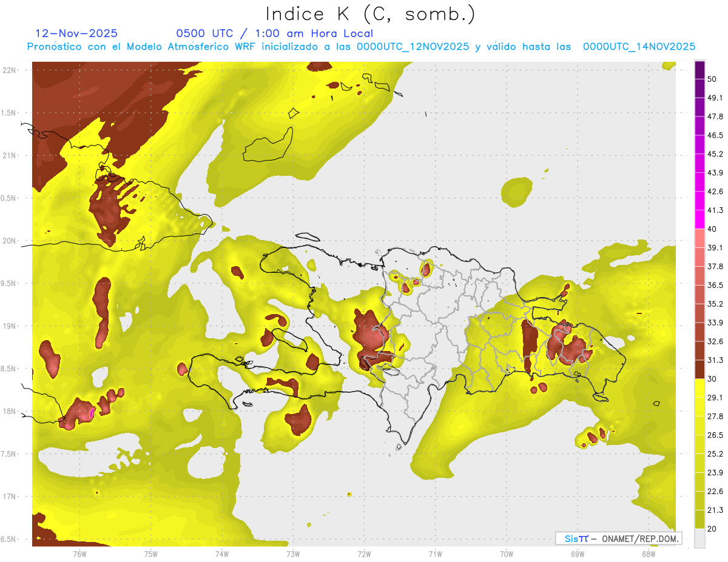Select the '26.5' color scale value

tap(715, 435)
